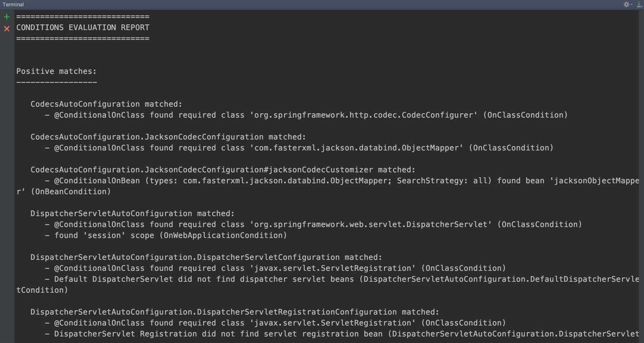Screen dimensions: 644x343
Task: Click the 'Positive matches:' line
Action: (56, 71)
